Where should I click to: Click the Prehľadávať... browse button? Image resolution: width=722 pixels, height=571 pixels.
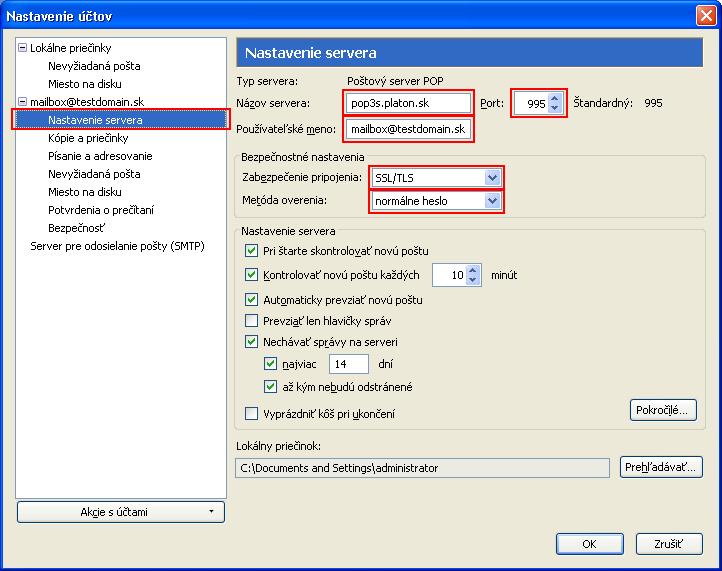(x=662, y=467)
